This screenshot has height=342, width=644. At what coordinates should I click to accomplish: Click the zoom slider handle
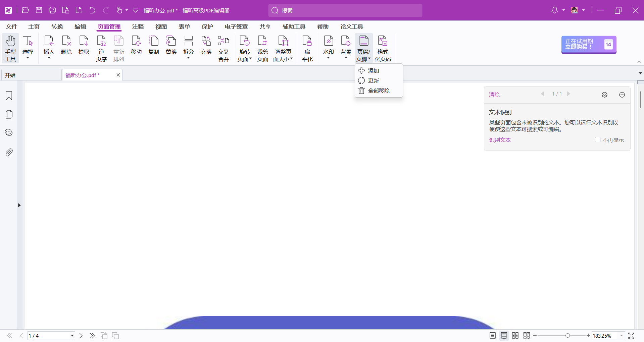pyautogui.click(x=567, y=336)
